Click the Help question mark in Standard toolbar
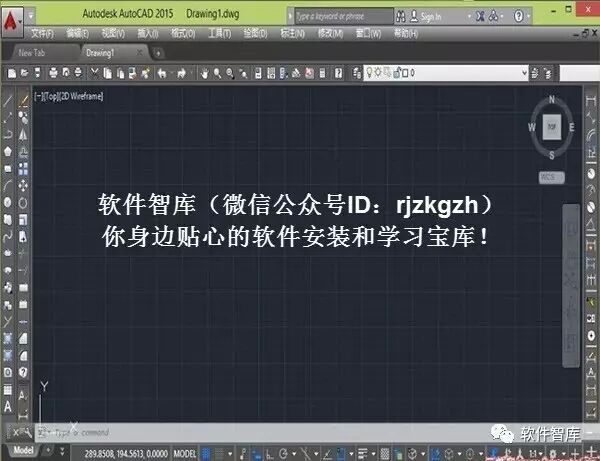This screenshot has width=600, height=461. coord(338,73)
